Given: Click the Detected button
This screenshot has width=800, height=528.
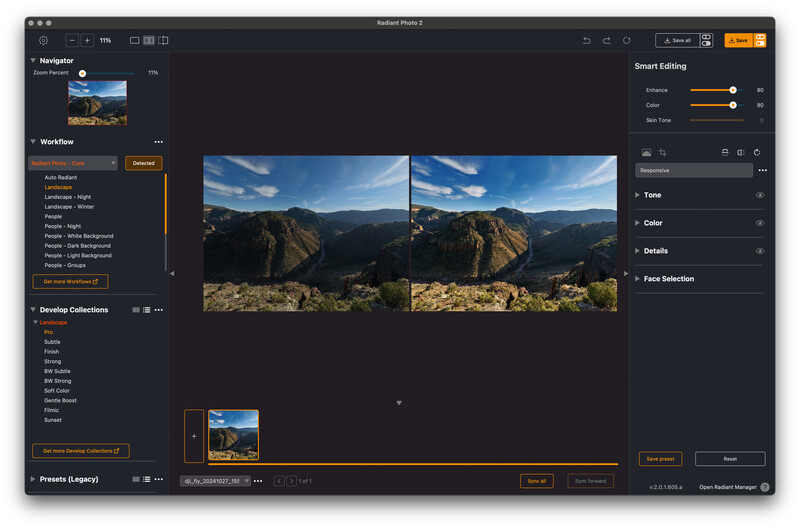Looking at the screenshot, I should click(x=143, y=163).
